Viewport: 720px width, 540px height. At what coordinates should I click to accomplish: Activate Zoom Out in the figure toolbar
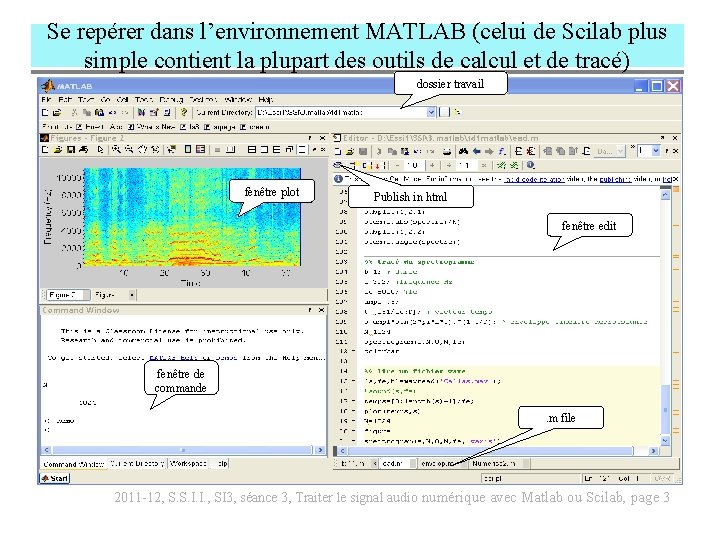click(129, 150)
